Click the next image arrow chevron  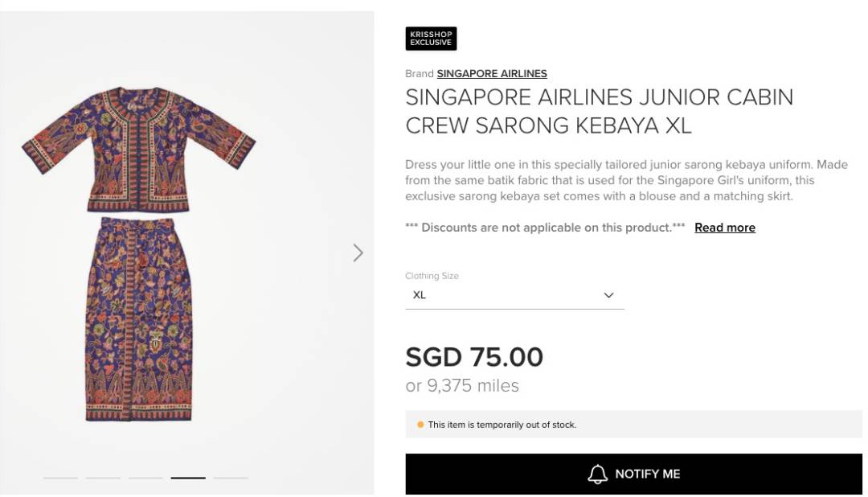[x=358, y=253]
